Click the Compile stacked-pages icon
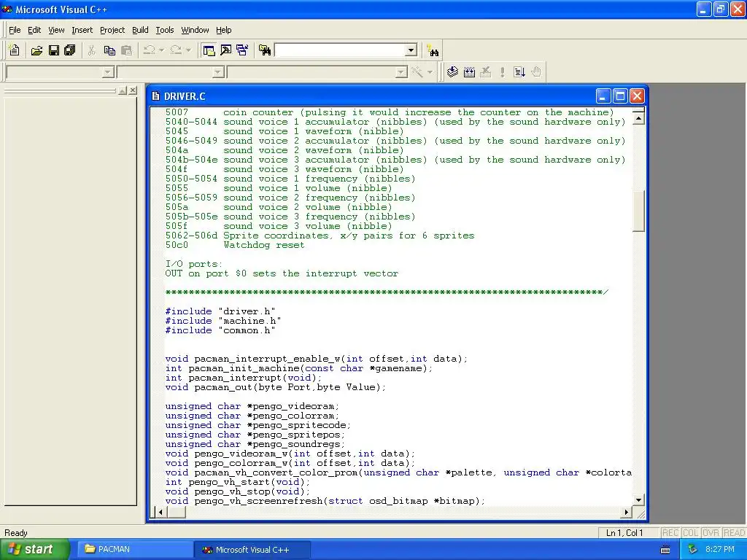Image resolution: width=747 pixels, height=560 pixels. pos(452,72)
